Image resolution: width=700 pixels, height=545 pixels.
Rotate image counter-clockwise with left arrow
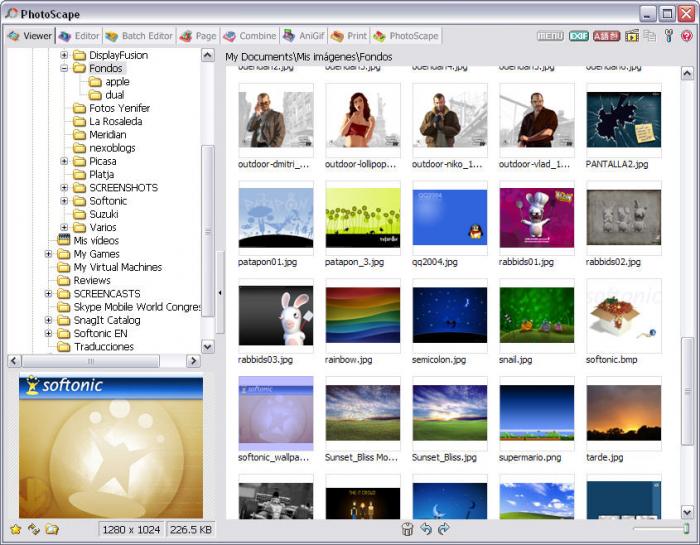click(x=426, y=529)
